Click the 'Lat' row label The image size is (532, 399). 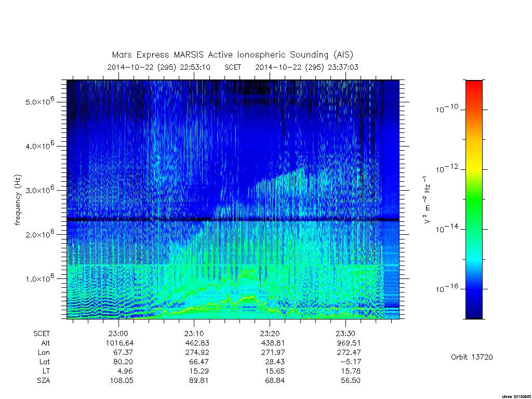(45, 362)
